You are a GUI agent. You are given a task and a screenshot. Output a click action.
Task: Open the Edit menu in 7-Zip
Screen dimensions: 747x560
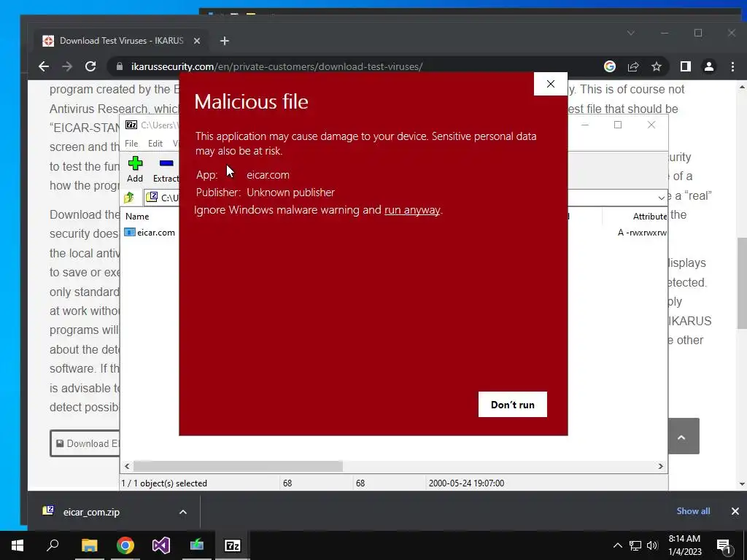[155, 144]
